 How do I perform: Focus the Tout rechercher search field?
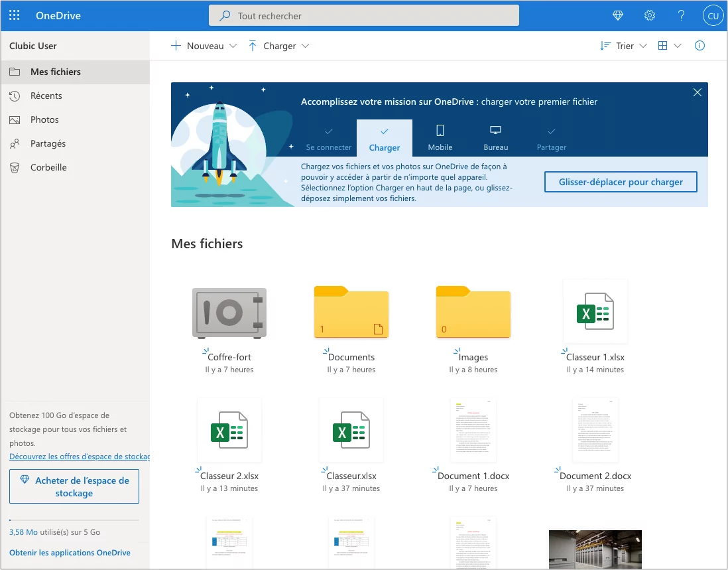pyautogui.click(x=363, y=16)
